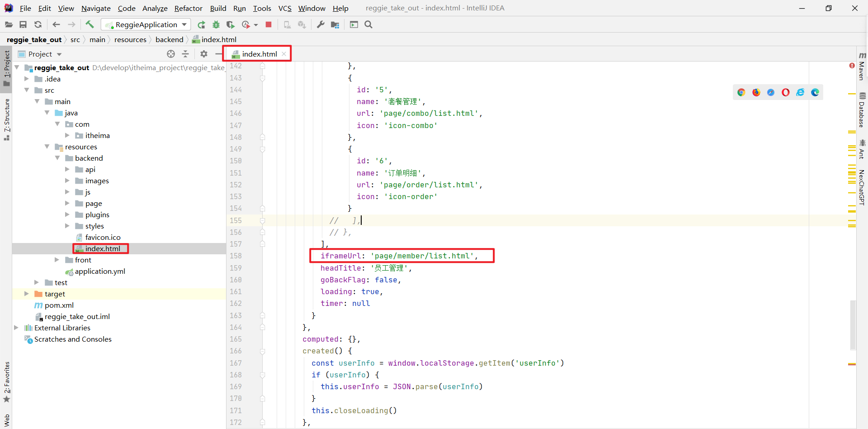Open the VCS menu

(285, 8)
